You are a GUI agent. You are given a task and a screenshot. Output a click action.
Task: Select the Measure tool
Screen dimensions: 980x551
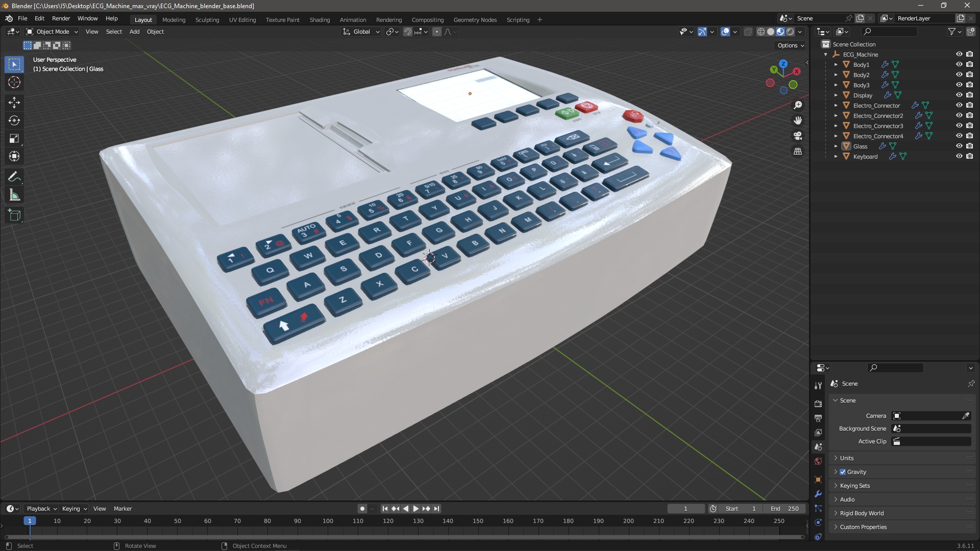pos(14,195)
